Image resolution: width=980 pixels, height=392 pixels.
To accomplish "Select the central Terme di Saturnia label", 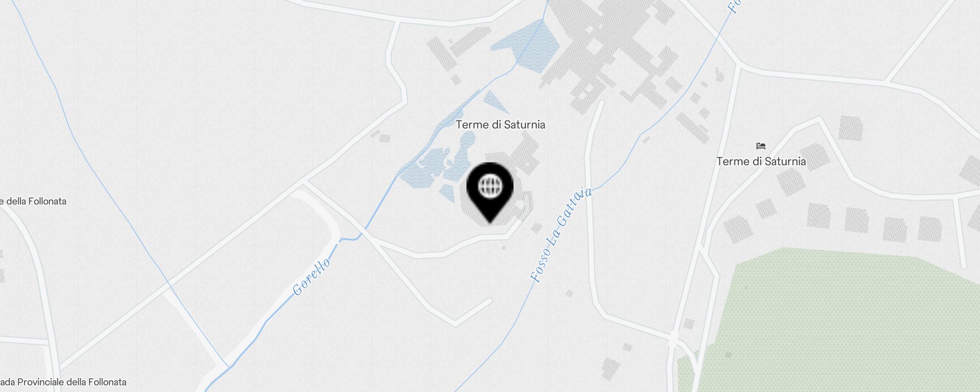I will (500, 124).
